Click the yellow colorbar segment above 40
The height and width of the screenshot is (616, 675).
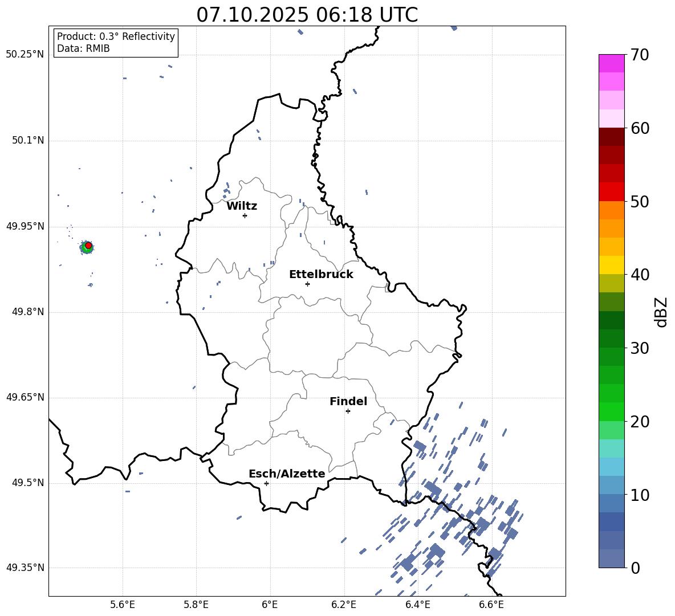(612, 265)
